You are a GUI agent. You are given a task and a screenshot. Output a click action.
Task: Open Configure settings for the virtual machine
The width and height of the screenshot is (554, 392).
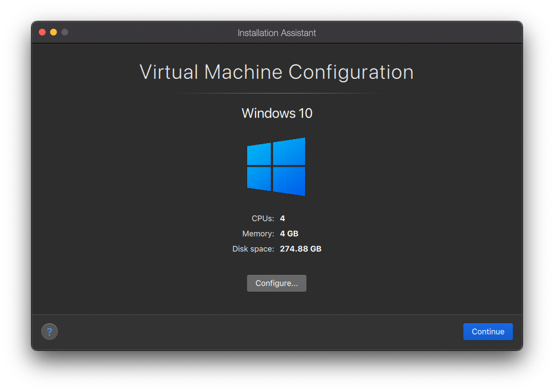click(x=276, y=283)
